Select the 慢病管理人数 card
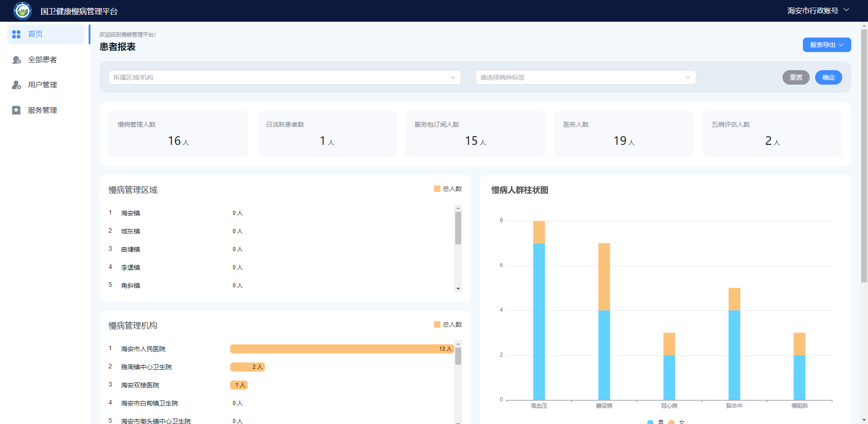The width and height of the screenshot is (868, 424). 179,134
